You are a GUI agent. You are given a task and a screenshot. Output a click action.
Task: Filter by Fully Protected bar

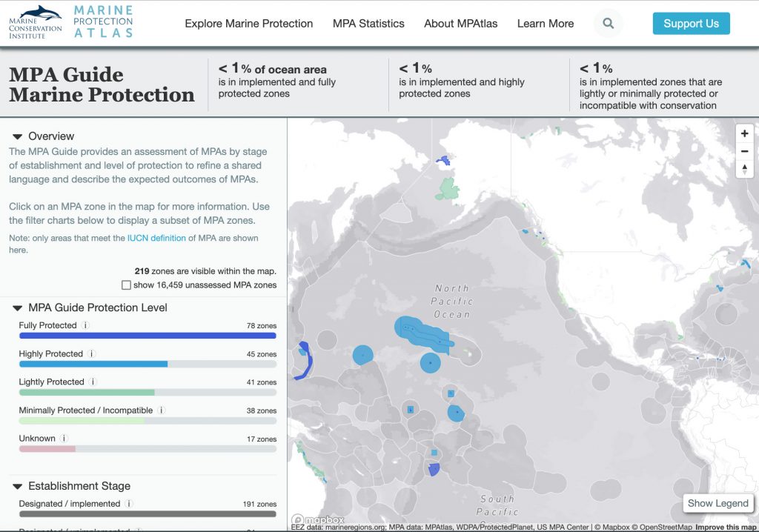pos(148,336)
